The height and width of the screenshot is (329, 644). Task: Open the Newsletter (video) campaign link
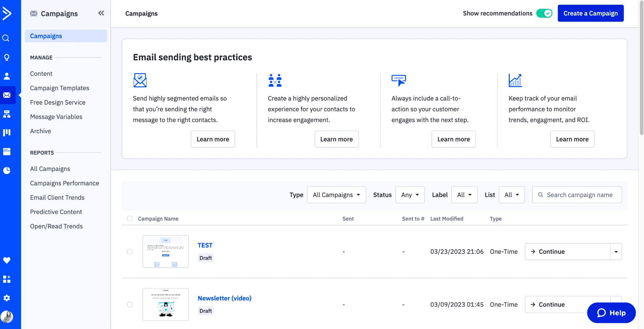(x=224, y=298)
